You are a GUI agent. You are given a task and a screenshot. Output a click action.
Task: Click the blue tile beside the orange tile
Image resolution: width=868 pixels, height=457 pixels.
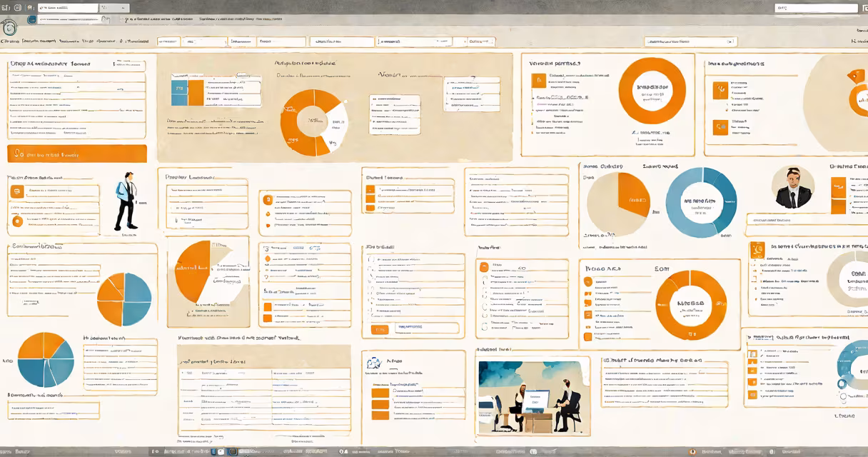click(179, 93)
